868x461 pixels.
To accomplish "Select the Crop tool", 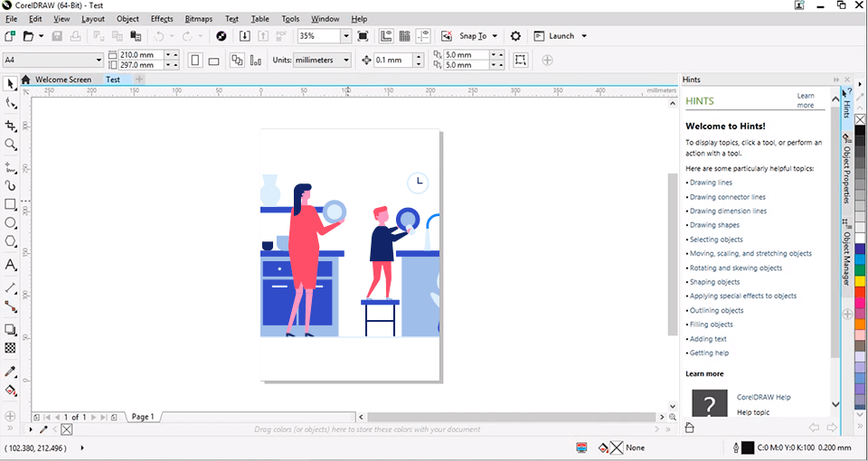I will 11,126.
